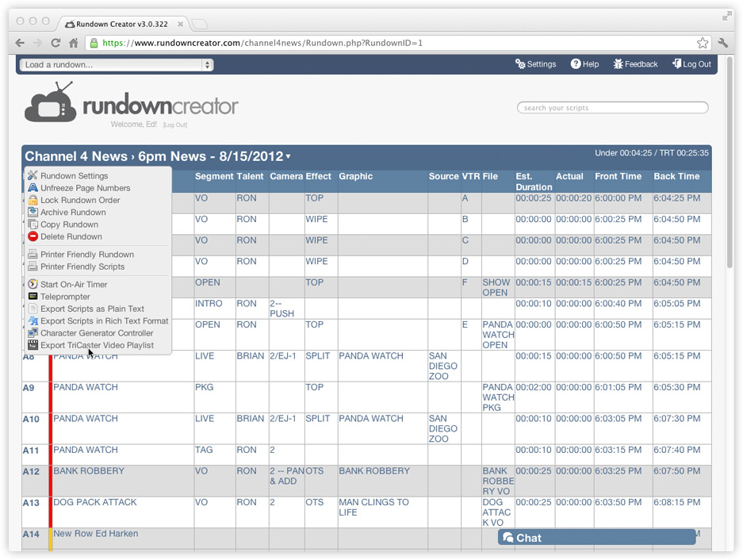Screen dimensions: 743x560
Task: Click the Unfreeze Page Numbers icon
Action: click(33, 188)
